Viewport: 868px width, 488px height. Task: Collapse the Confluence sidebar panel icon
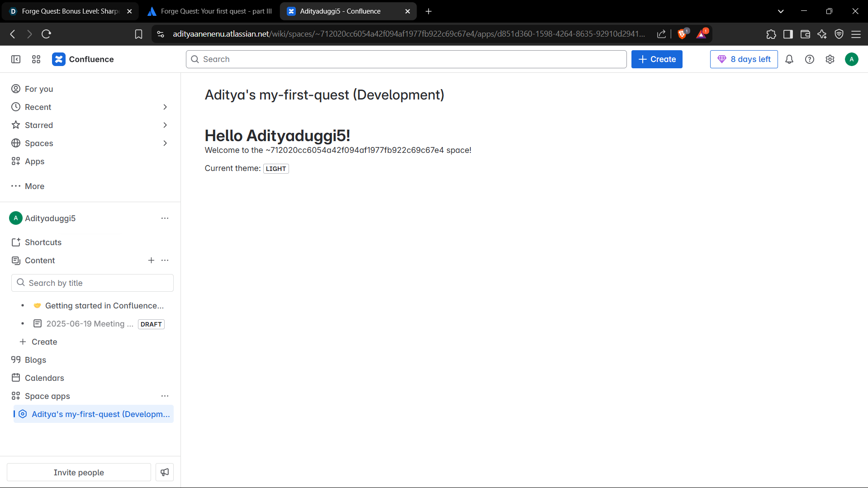(16, 59)
